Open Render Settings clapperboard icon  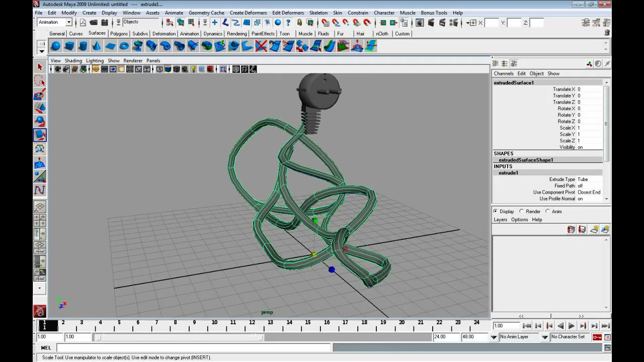point(454,23)
